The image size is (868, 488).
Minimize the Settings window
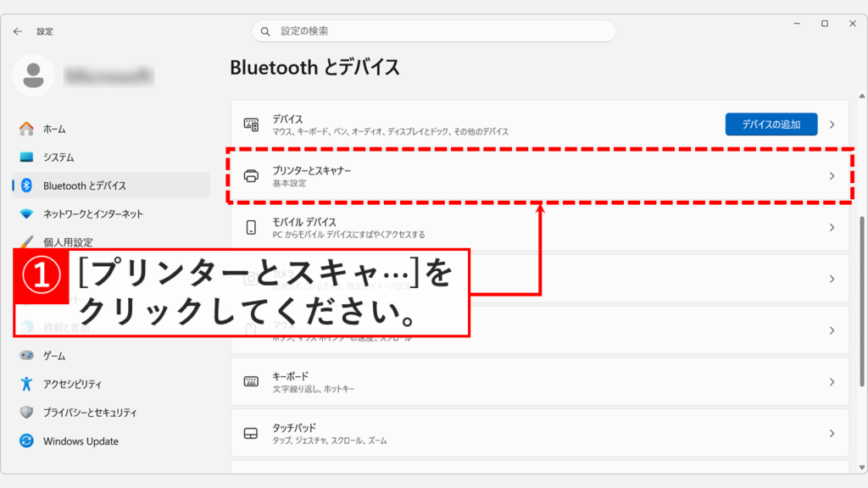pyautogui.click(x=797, y=23)
